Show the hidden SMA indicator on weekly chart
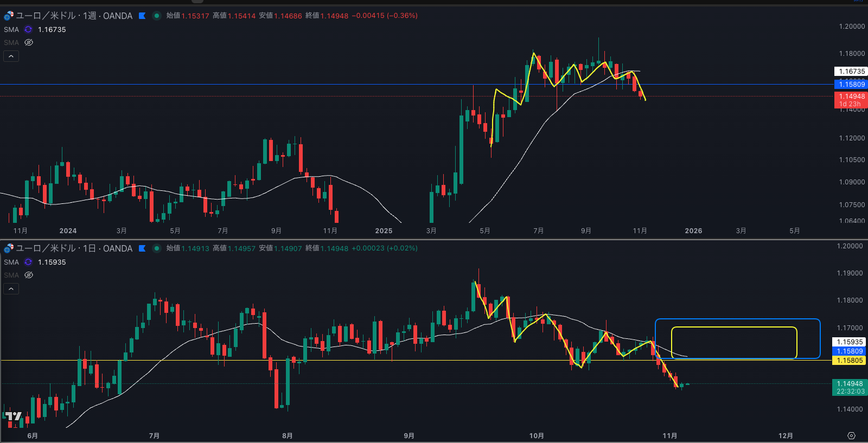Image resolution: width=868 pixels, height=443 pixels. pos(29,42)
